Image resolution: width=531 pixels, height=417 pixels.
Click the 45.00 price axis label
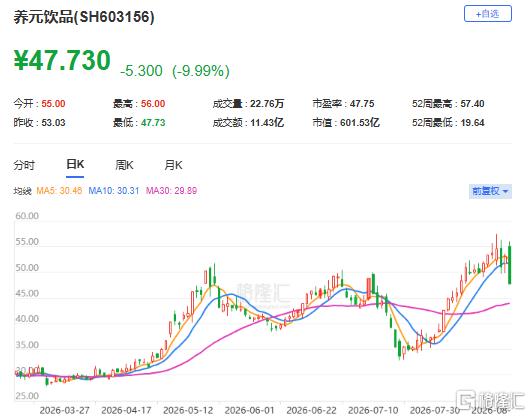[x=27, y=293]
